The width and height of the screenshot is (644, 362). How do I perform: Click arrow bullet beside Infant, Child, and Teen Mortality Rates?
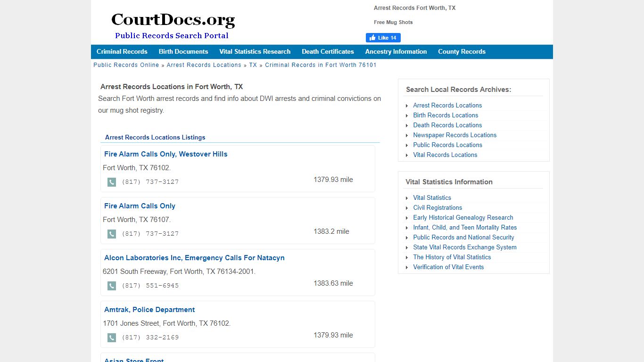[407, 228]
